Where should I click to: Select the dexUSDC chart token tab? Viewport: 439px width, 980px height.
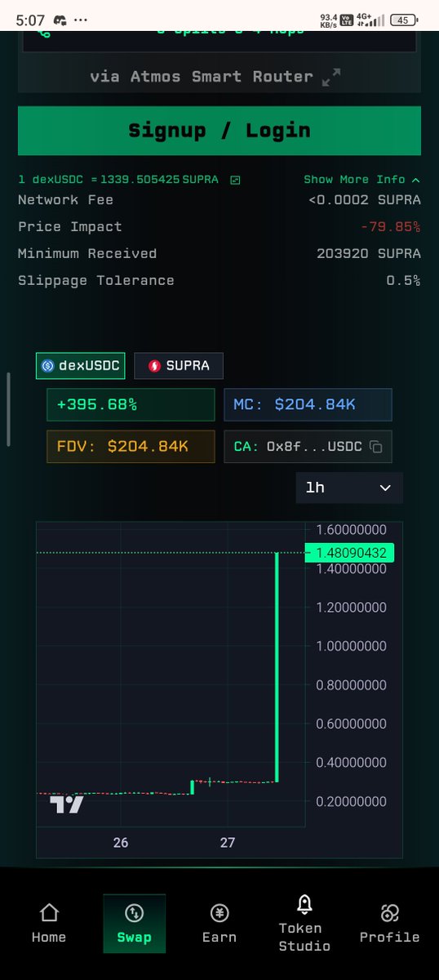(x=81, y=366)
